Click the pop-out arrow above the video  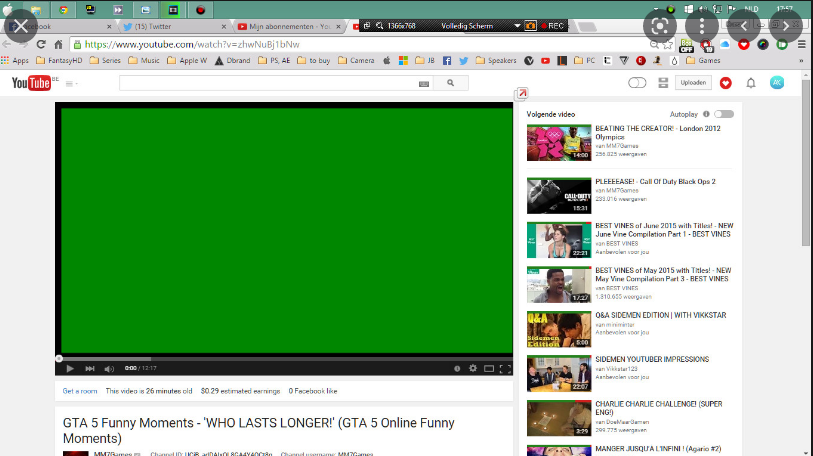pyautogui.click(x=522, y=93)
